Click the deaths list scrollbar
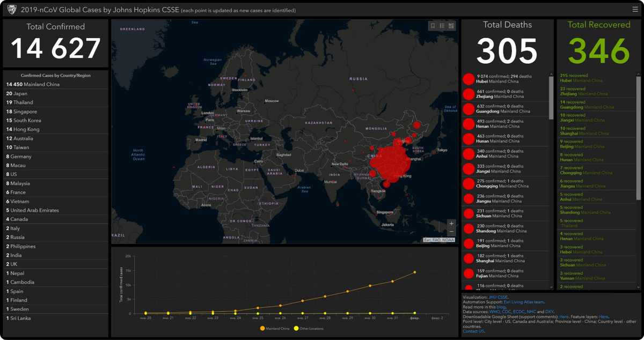Viewport: 644px width, 340px height. pos(551,97)
